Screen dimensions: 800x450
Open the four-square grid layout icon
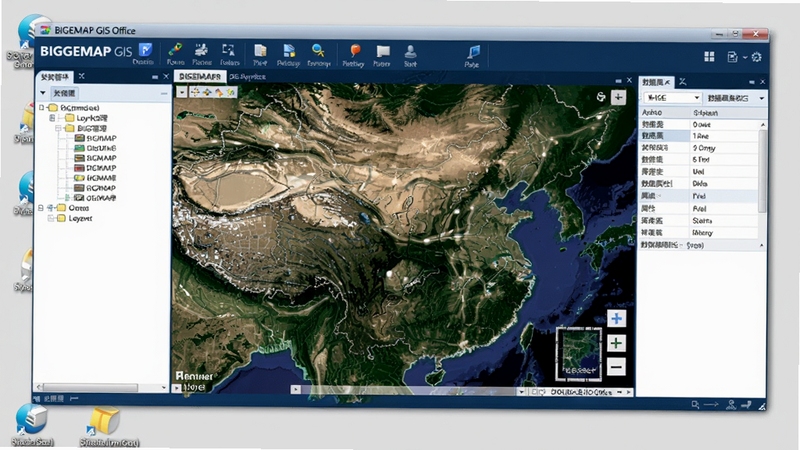709,57
